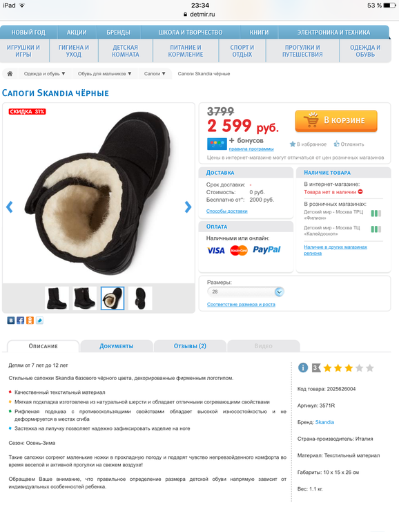Screen dimensions: 399x532
Task: Click the orange В корзине button
Action: (x=336, y=121)
